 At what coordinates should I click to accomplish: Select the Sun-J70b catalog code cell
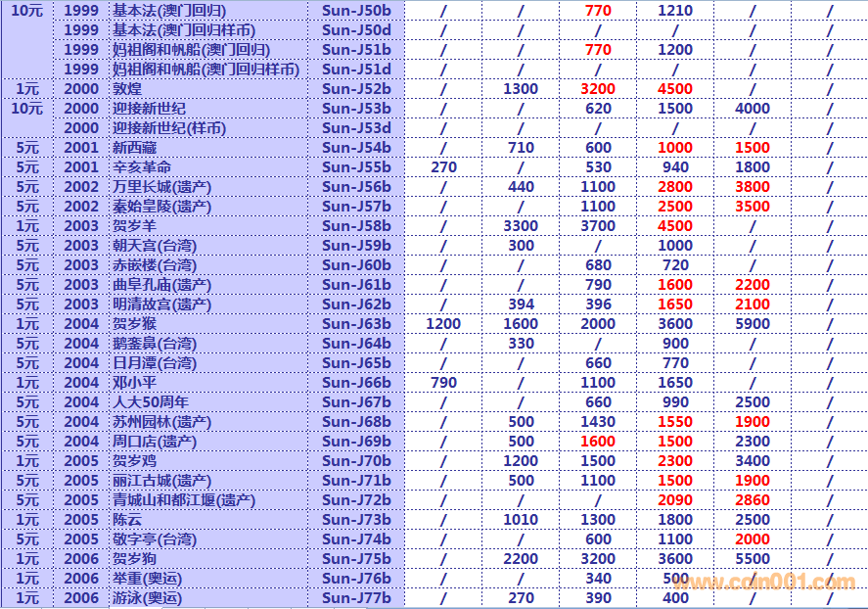pyautogui.click(x=356, y=461)
